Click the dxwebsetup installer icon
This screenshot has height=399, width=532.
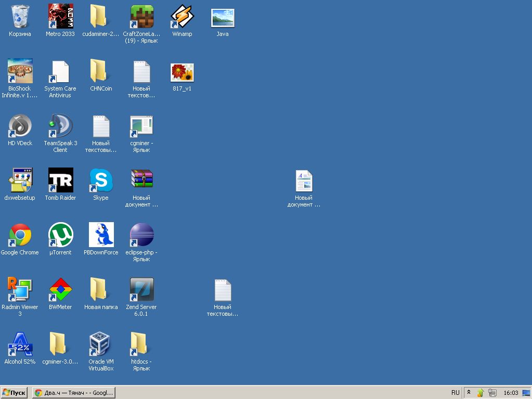pyautogui.click(x=20, y=180)
